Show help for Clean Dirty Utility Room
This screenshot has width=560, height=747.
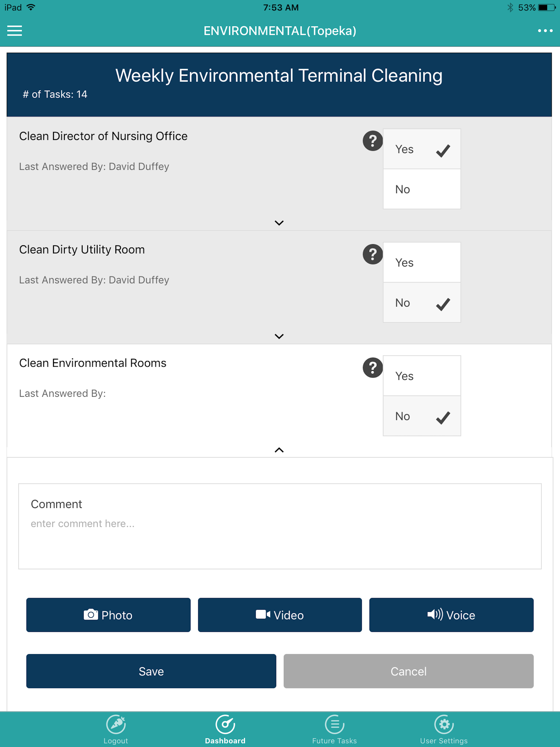click(372, 254)
